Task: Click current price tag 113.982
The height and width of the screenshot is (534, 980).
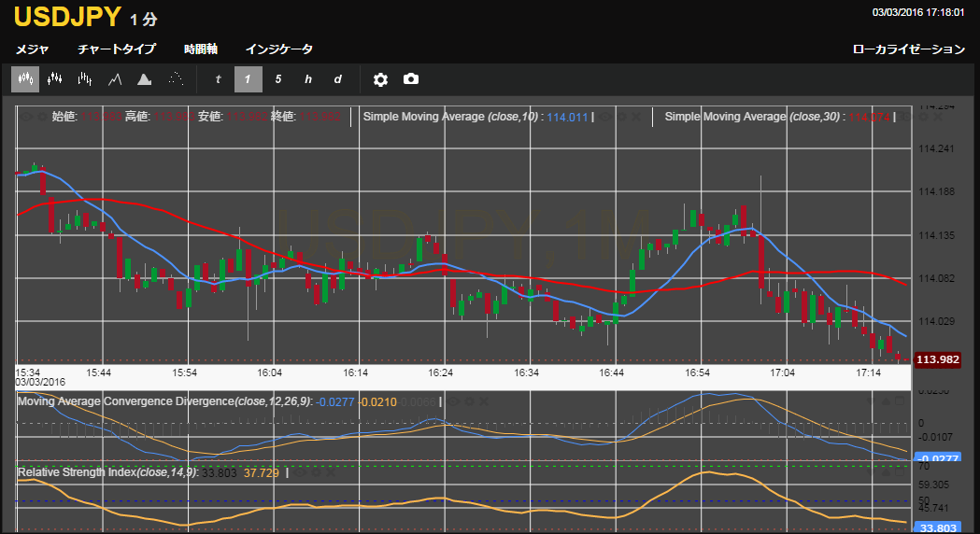Action: click(x=938, y=359)
